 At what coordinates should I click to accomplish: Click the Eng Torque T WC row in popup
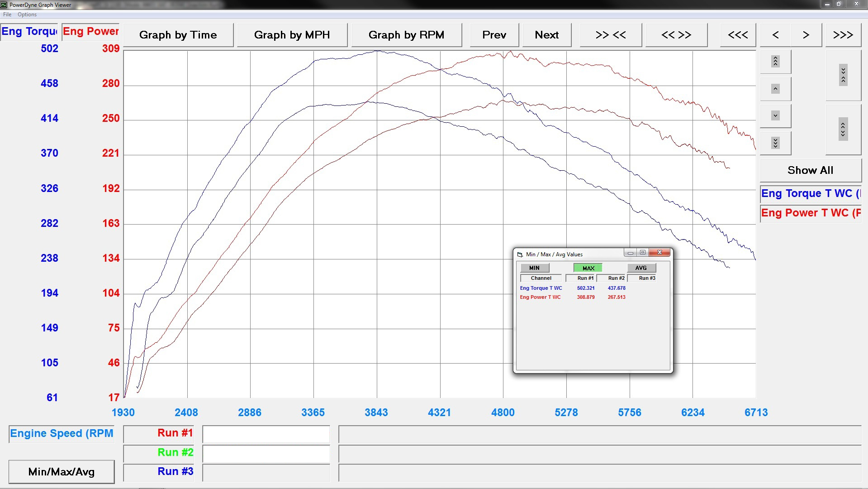541,288
